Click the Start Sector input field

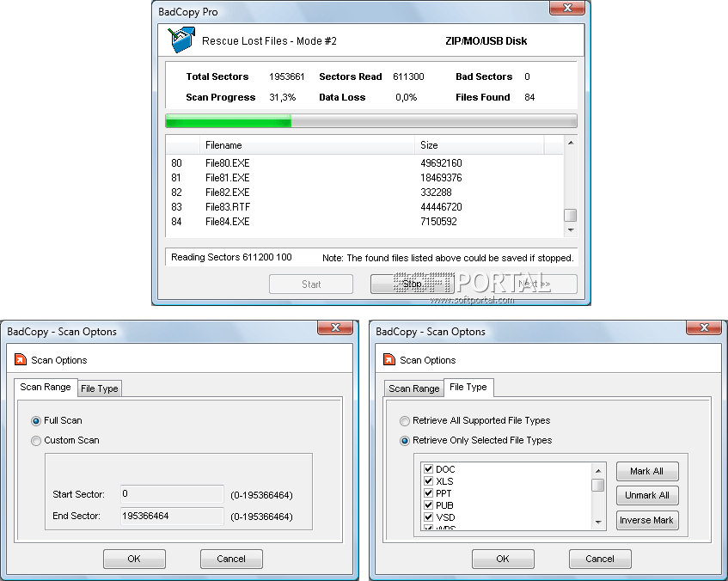(x=172, y=493)
